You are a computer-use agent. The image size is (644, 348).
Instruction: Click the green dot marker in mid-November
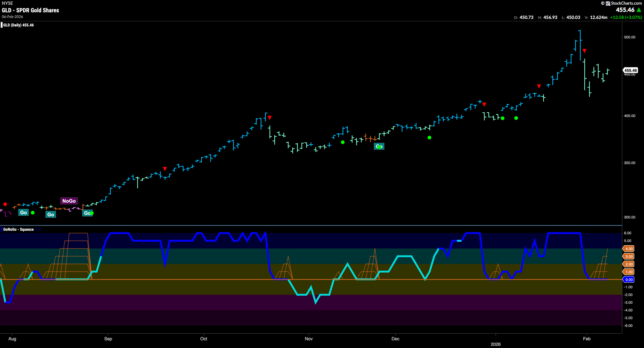[x=343, y=142]
